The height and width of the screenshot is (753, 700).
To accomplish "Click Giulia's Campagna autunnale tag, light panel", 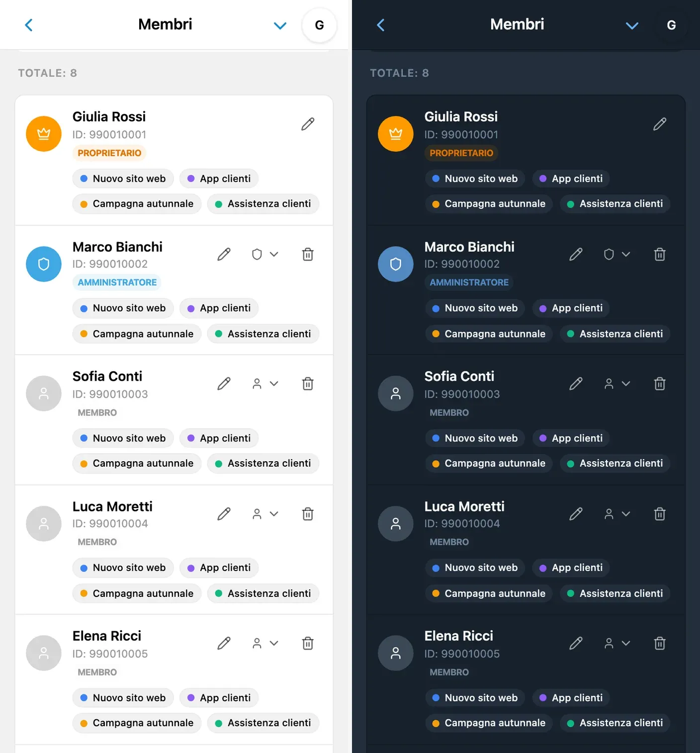I will [137, 204].
